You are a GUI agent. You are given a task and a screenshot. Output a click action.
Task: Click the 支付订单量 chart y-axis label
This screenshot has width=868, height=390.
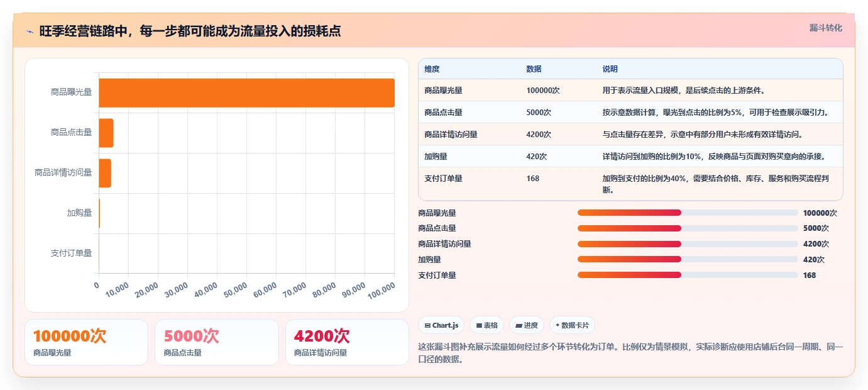[71, 253]
